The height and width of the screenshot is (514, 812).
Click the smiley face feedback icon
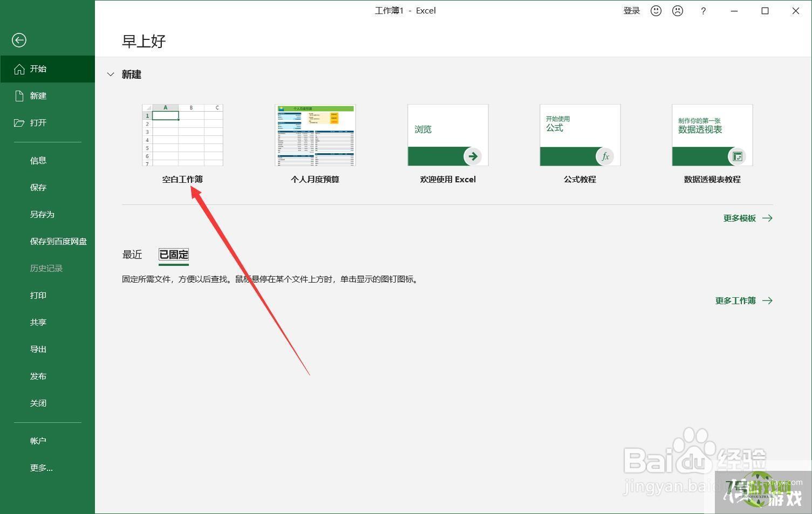point(656,11)
